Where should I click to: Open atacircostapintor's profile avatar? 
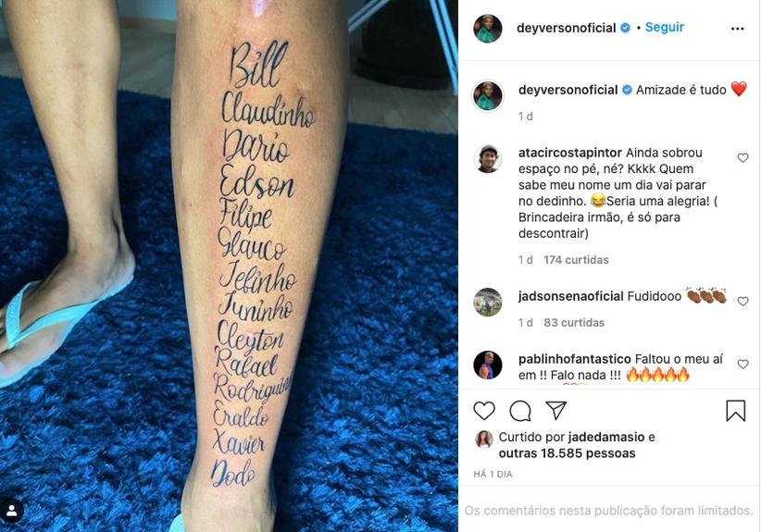(x=488, y=158)
